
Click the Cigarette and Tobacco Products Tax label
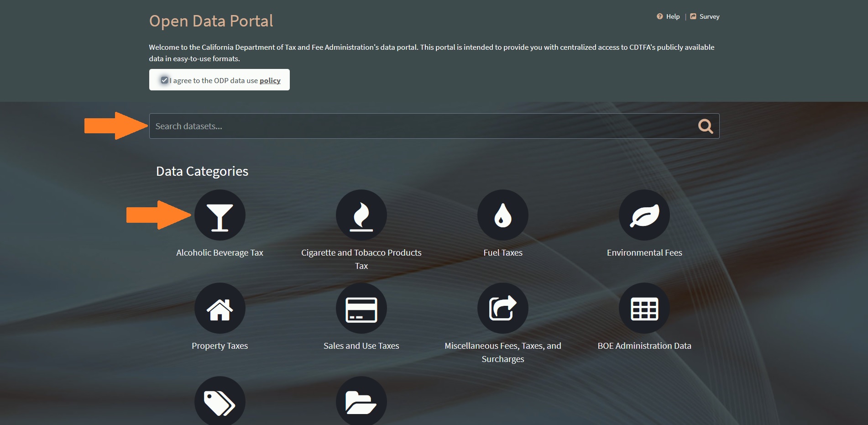[361, 259]
